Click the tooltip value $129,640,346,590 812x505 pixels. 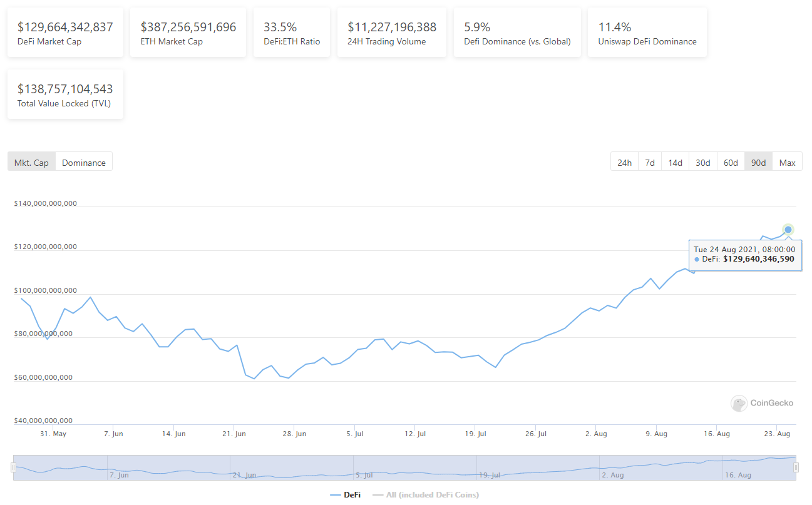(759, 258)
